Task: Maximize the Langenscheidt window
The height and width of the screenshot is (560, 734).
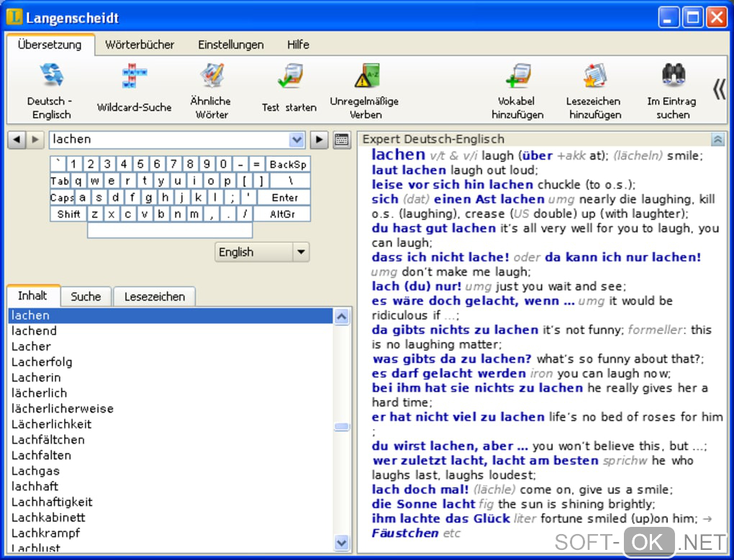Action: coord(692,17)
